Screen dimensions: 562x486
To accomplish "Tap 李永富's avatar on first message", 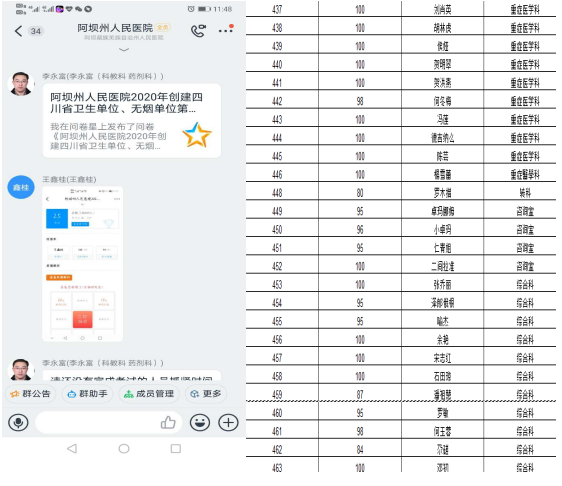I will pos(21,84).
